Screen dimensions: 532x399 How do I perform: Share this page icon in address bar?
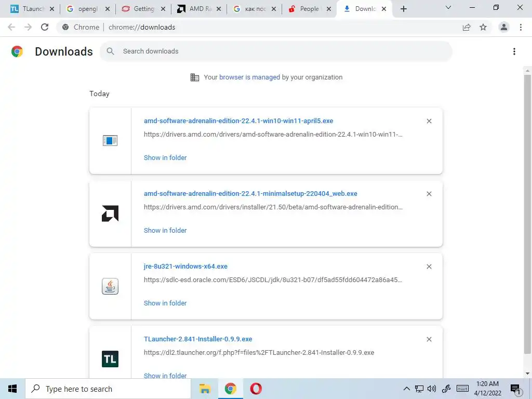click(467, 27)
